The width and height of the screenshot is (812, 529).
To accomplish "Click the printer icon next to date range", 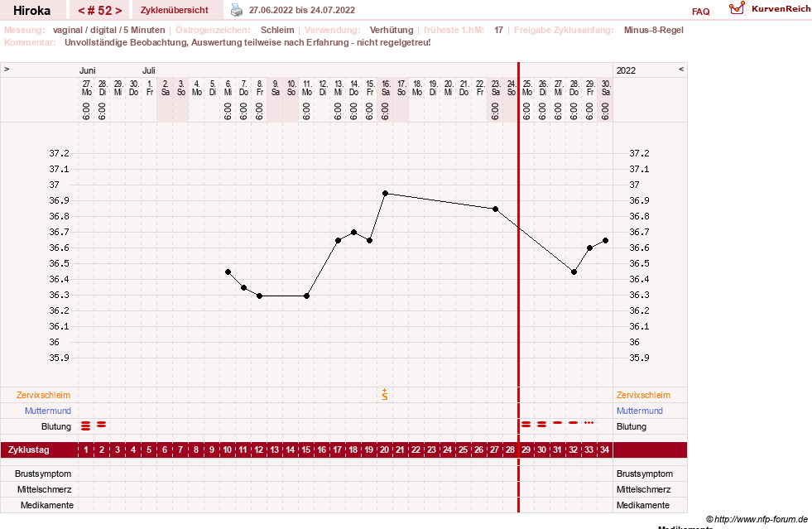I will click(x=237, y=10).
